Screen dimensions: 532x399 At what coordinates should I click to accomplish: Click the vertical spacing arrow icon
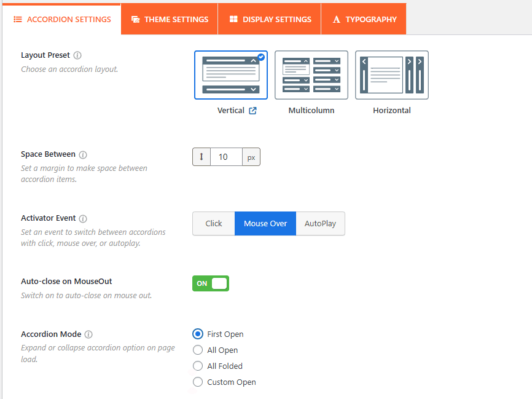pyautogui.click(x=201, y=157)
